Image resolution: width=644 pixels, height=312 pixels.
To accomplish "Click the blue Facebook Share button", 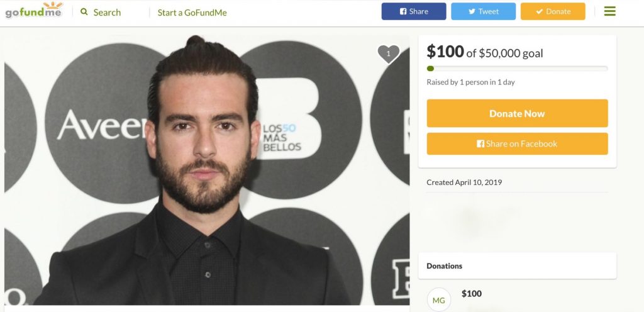I will (x=414, y=11).
